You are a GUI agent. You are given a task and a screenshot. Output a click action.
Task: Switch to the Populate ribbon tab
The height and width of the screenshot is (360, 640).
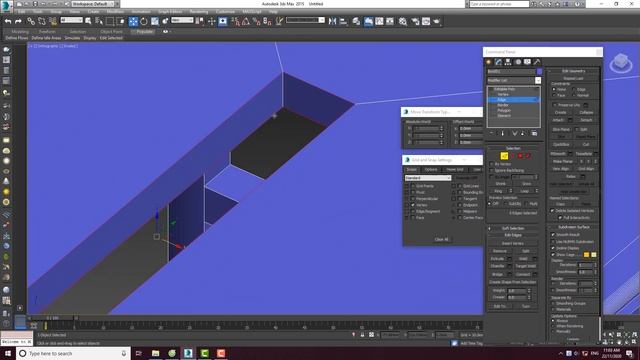pos(144,31)
